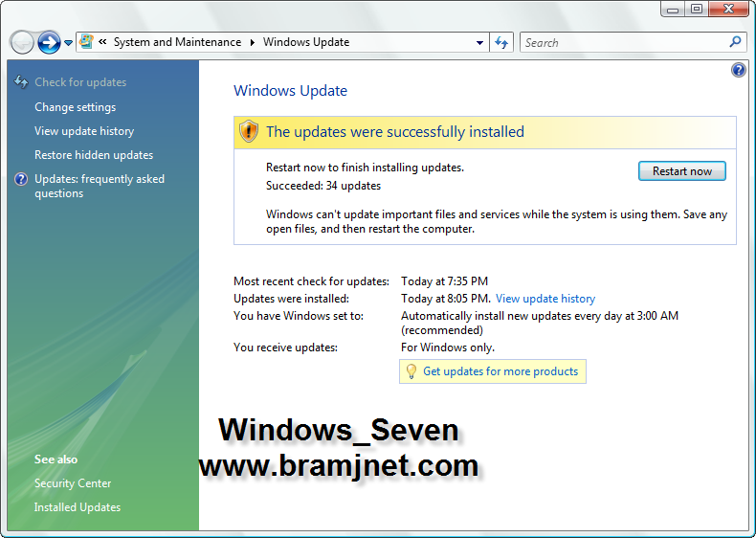Expand arrow after System and Maintenance

(x=253, y=42)
